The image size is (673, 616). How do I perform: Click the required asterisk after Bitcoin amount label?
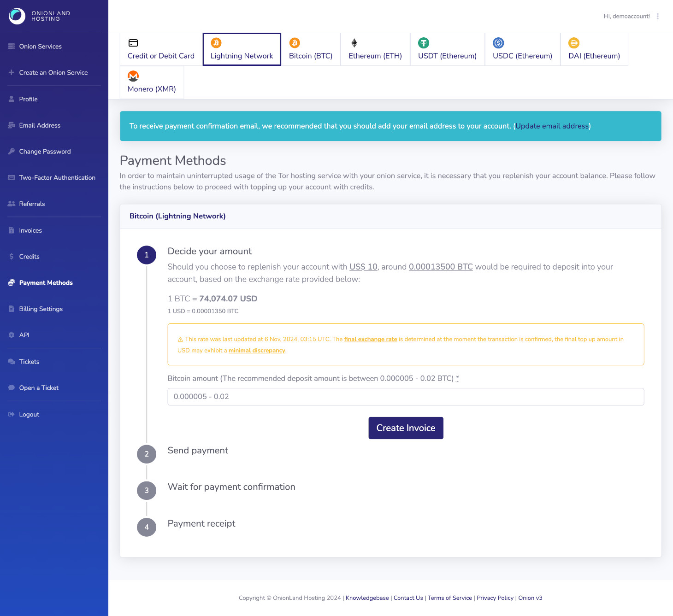click(457, 378)
